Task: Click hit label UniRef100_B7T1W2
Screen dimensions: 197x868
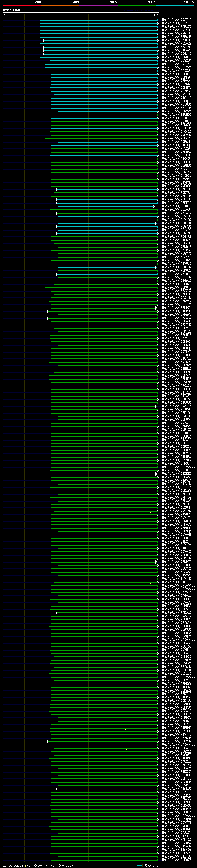Action: tap(177, 277)
